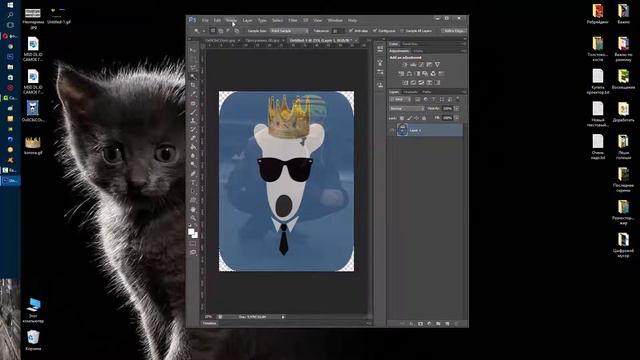This screenshot has width=640, height=360.
Task: Add an Invert adjustment
Action: click(405, 82)
